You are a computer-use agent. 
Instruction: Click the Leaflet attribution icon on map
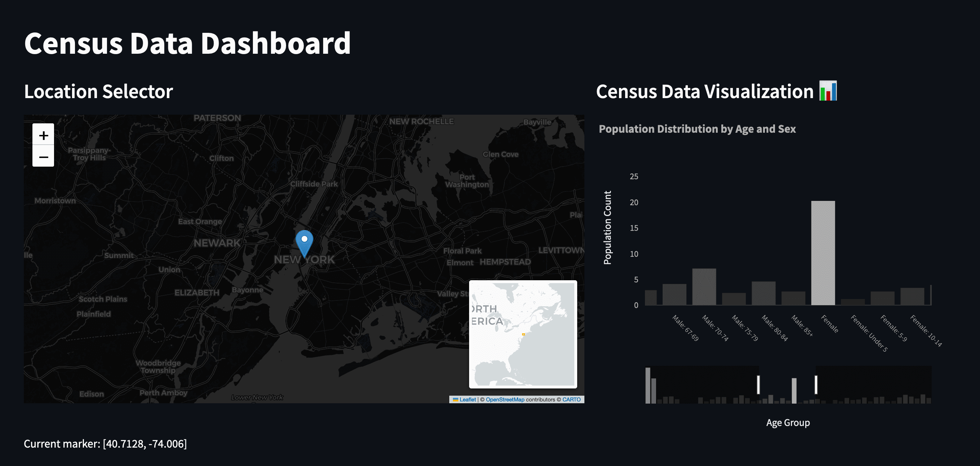[x=454, y=399]
